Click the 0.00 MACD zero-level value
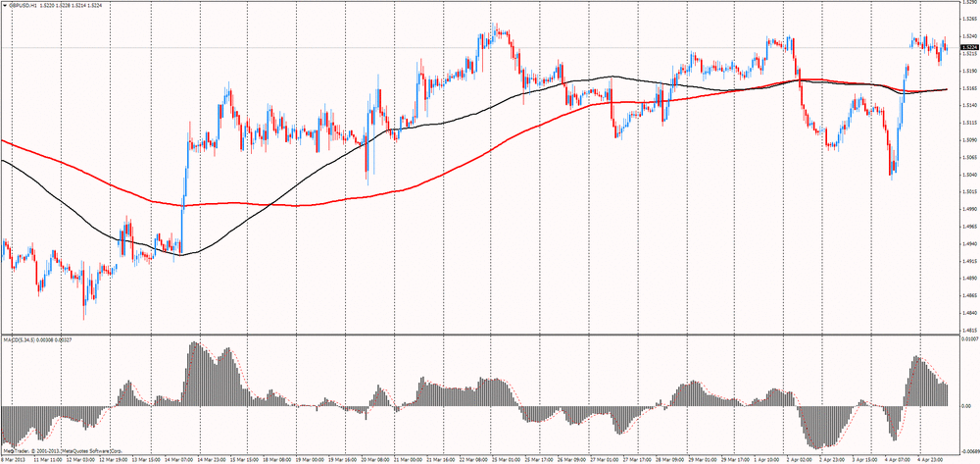 pyautogui.click(x=967, y=406)
